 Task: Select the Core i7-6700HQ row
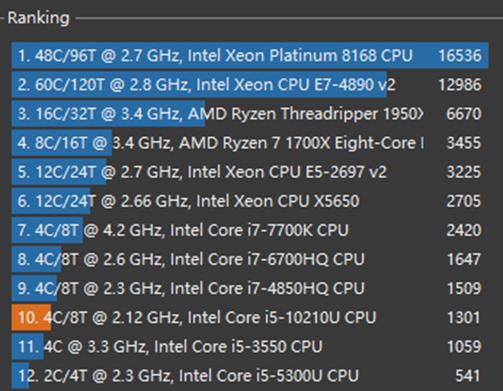coord(250,259)
